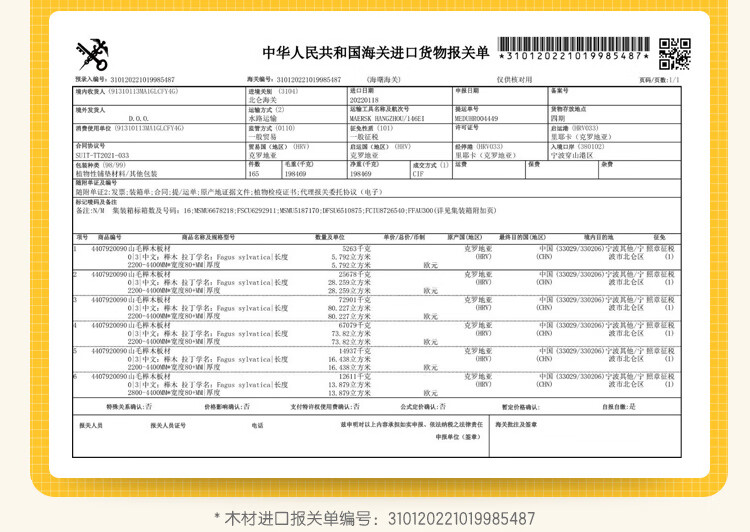This screenshot has height=532, width=750.
Task: Click the barcode at top
Action: (574, 44)
